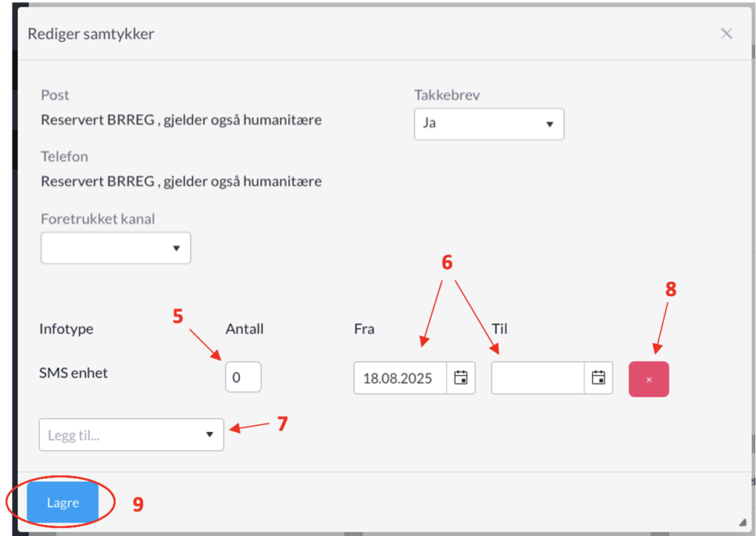Image resolution: width=756 pixels, height=536 pixels.
Task: Click the Takkebrev dropdown arrow
Action: [549, 124]
